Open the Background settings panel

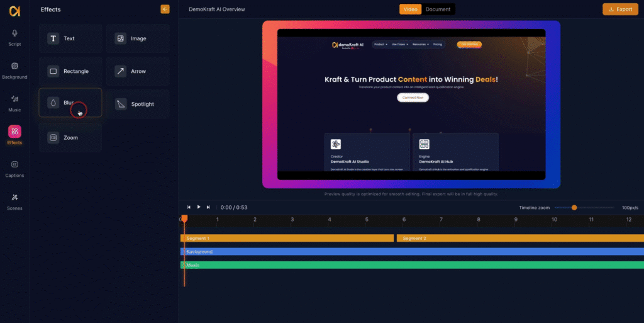pos(14,69)
